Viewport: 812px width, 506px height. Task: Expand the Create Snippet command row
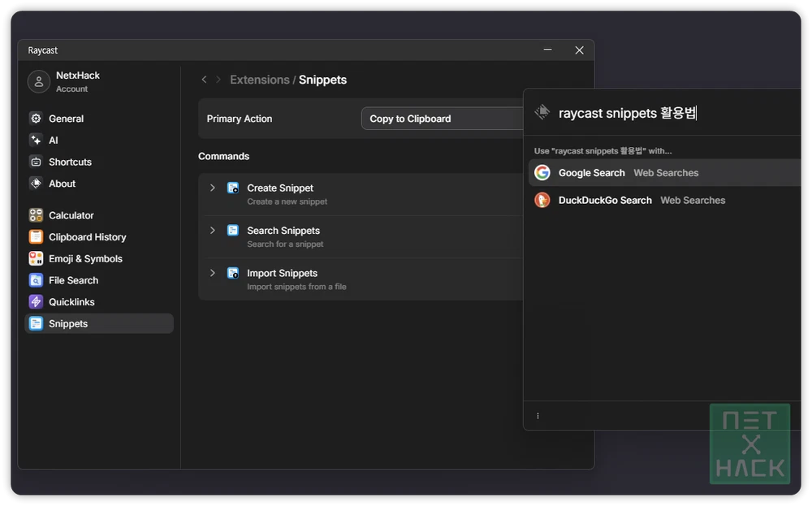[x=212, y=188]
